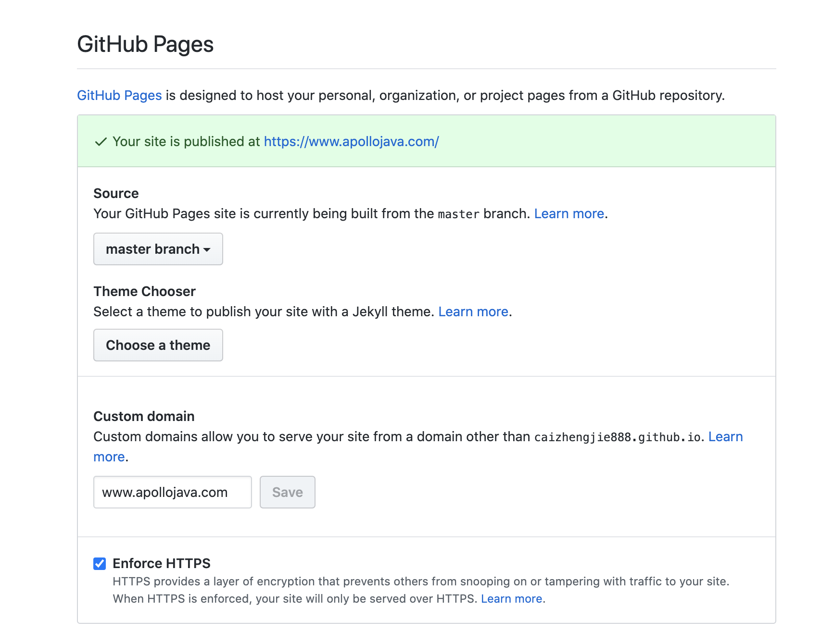Click the Theme Chooser section heading

(x=144, y=291)
